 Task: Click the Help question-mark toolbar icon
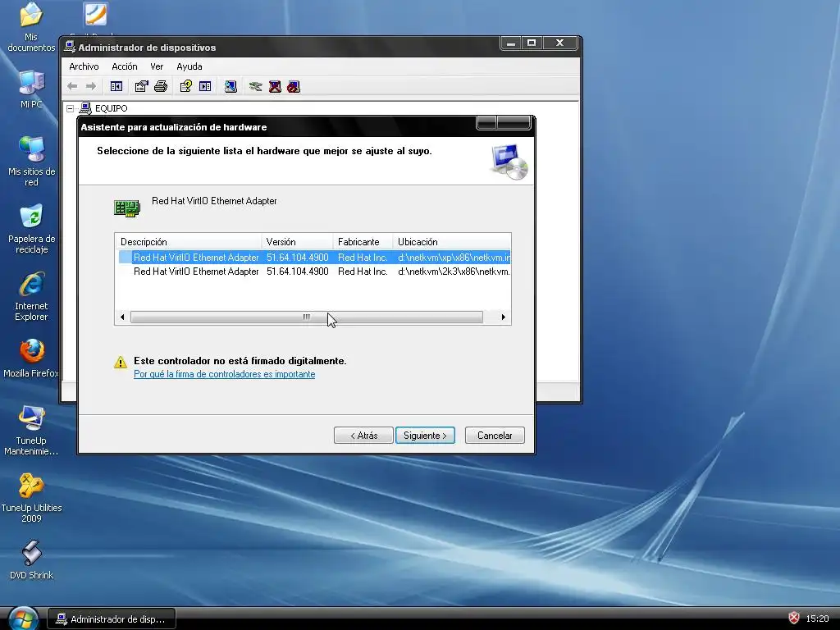pos(186,86)
